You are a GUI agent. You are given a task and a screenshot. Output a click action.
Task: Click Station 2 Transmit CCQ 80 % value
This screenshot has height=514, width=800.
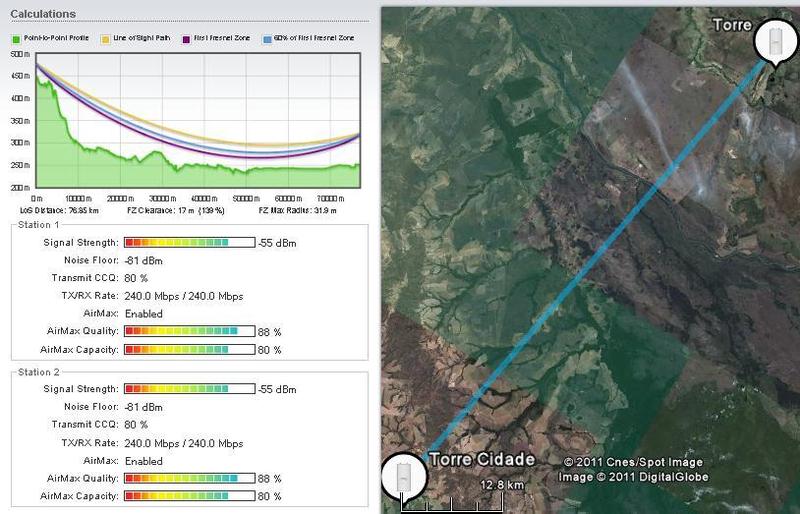[136, 425]
